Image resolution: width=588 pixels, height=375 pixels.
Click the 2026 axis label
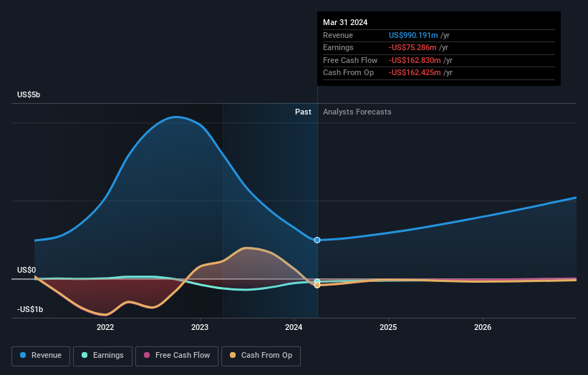483,328
